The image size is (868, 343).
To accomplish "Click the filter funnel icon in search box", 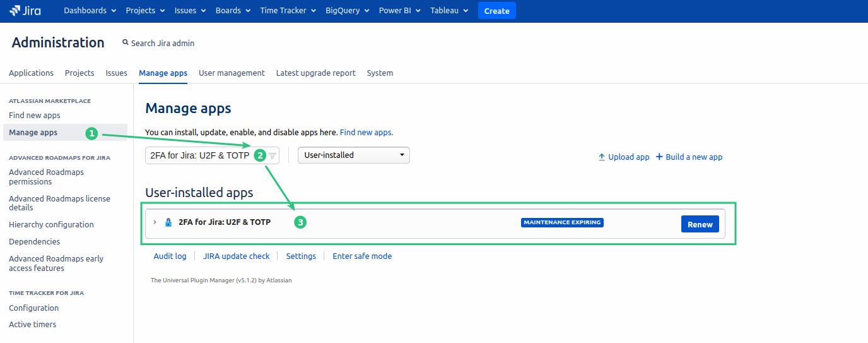I will (x=273, y=155).
